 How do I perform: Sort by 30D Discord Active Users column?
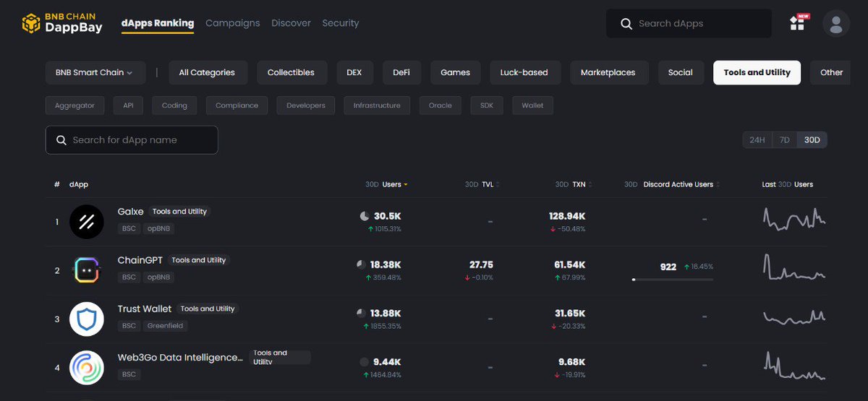[x=672, y=184]
